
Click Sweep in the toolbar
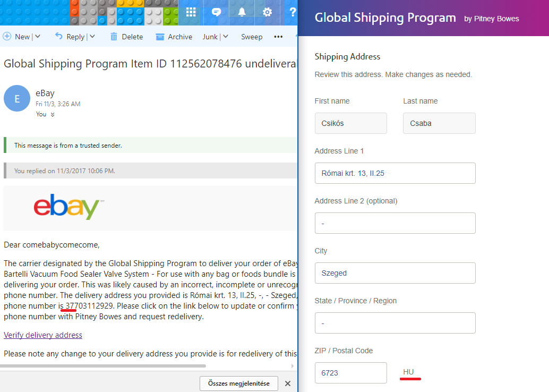(252, 37)
